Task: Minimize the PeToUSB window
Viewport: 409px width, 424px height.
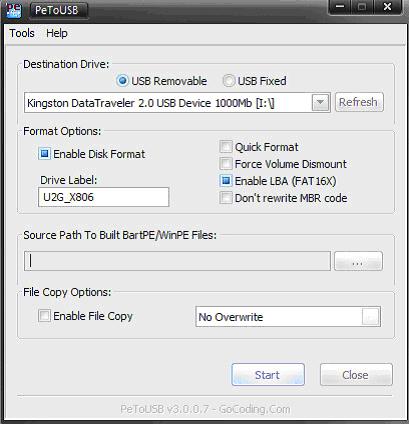Action: pyautogui.click(x=340, y=7)
